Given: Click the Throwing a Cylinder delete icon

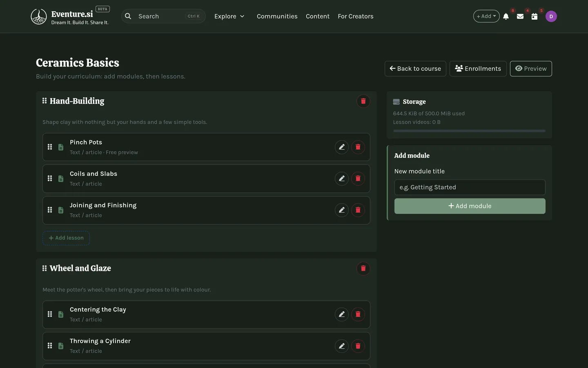Looking at the screenshot, I should click(358, 346).
